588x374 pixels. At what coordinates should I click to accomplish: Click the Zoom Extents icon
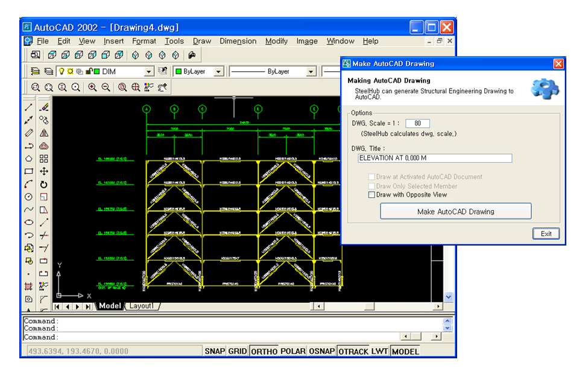pyautogui.click(x=136, y=87)
